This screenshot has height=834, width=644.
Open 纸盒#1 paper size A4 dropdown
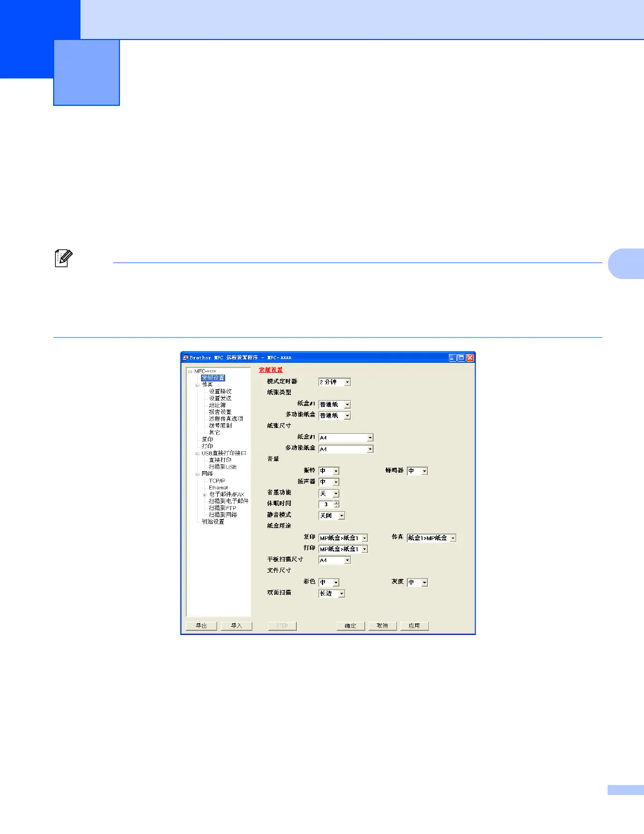point(370,438)
